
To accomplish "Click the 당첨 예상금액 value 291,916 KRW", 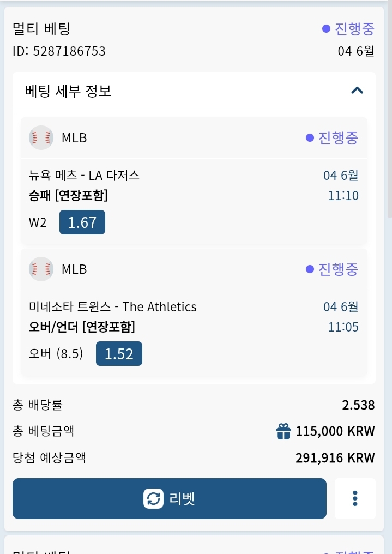I will pos(335,458).
